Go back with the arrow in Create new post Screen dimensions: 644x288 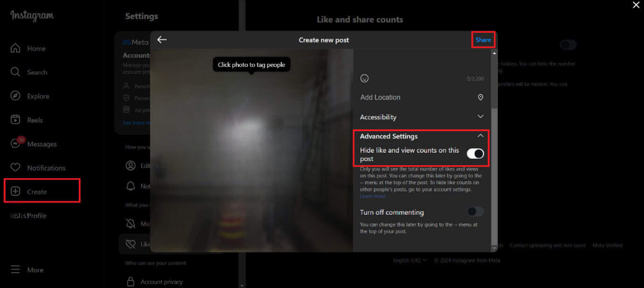(162, 39)
